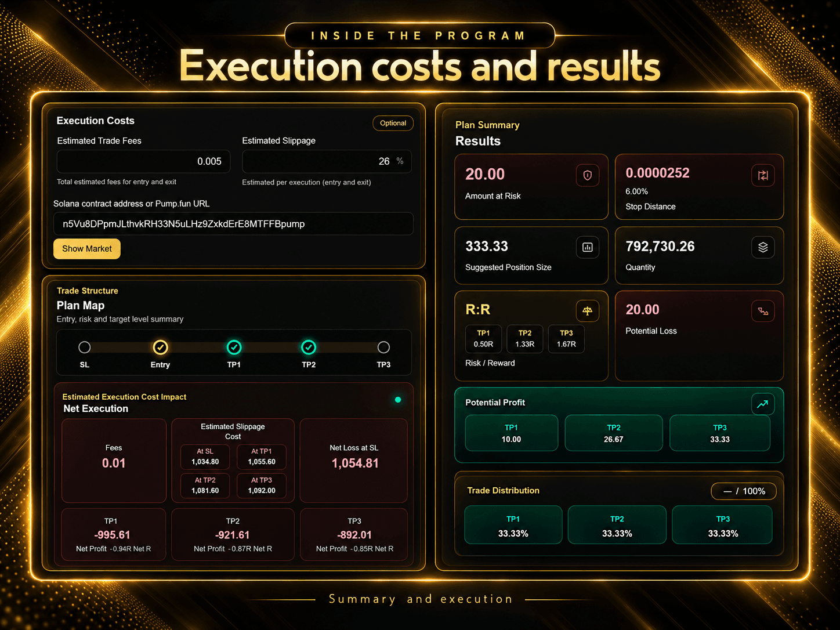Click the uptrend icon on Potential Profit panel

coord(763,404)
